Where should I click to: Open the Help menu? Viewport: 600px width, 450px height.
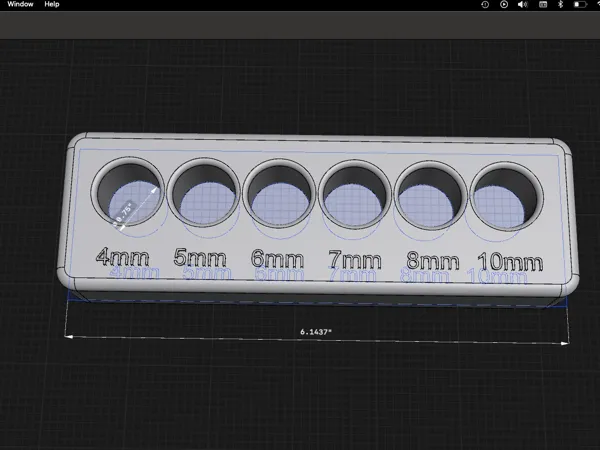pos(52,4)
